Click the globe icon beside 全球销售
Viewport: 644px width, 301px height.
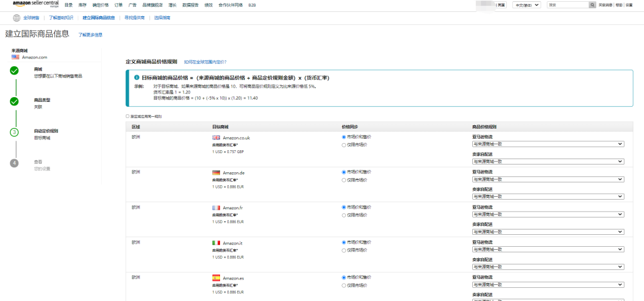click(17, 18)
